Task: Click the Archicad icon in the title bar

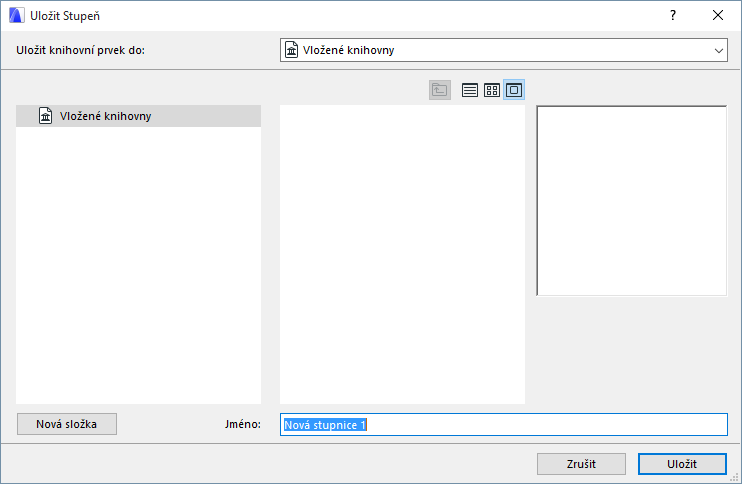Action: pos(17,16)
